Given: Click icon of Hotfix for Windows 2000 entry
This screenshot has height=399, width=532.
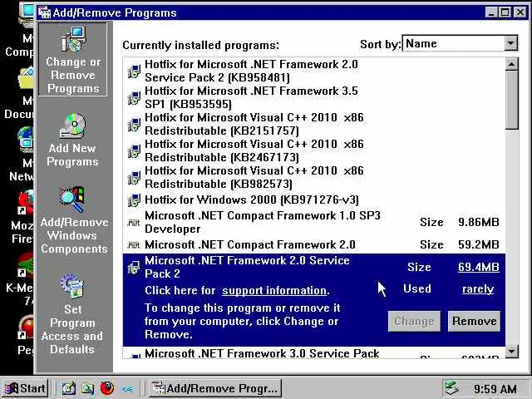Looking at the screenshot, I should [x=134, y=200].
